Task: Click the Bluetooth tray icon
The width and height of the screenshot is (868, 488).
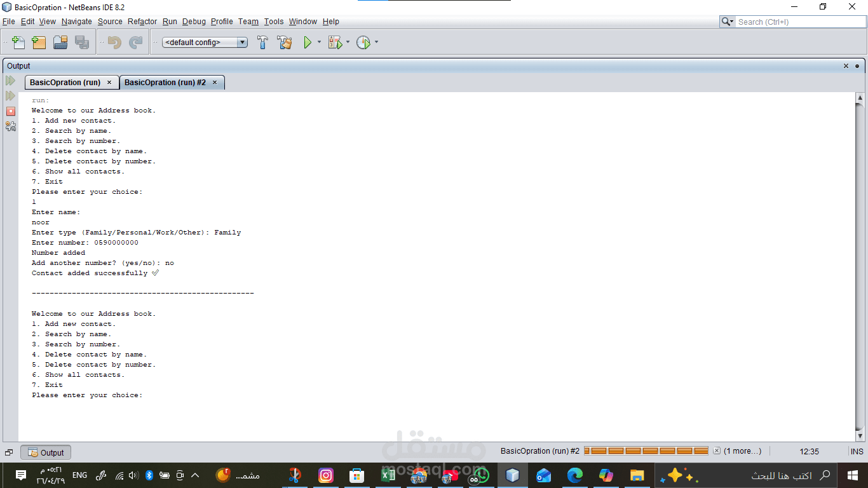Action: pos(149,475)
